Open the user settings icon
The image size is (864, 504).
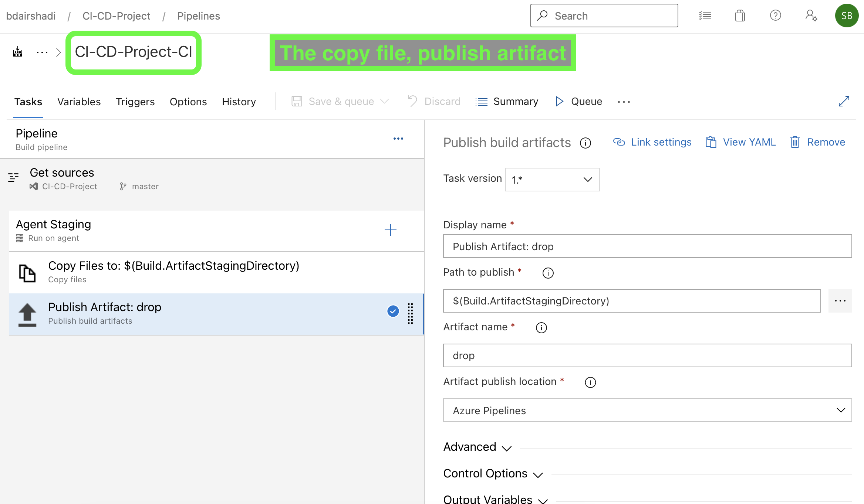(x=811, y=16)
